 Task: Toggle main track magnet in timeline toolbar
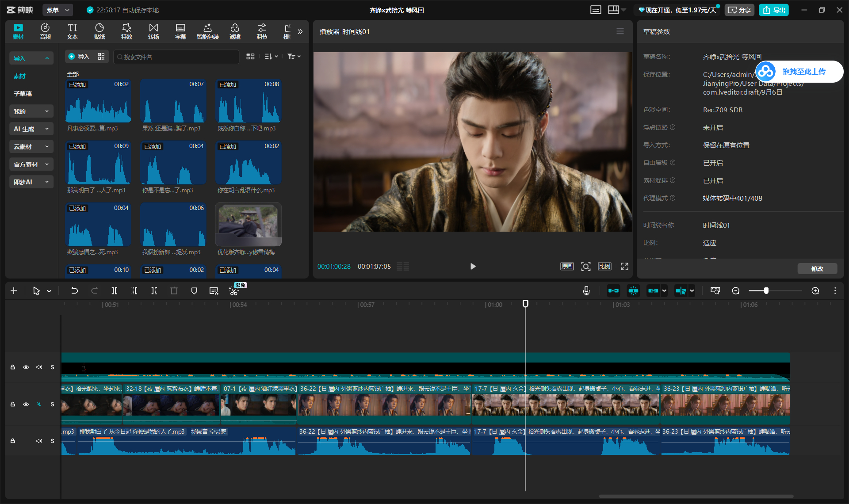(x=613, y=291)
